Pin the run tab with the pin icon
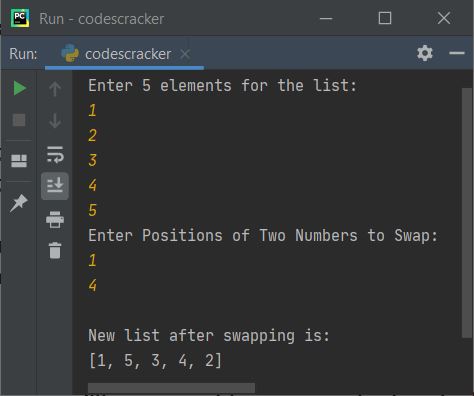Viewport: 474px width, 396px height. [x=19, y=203]
